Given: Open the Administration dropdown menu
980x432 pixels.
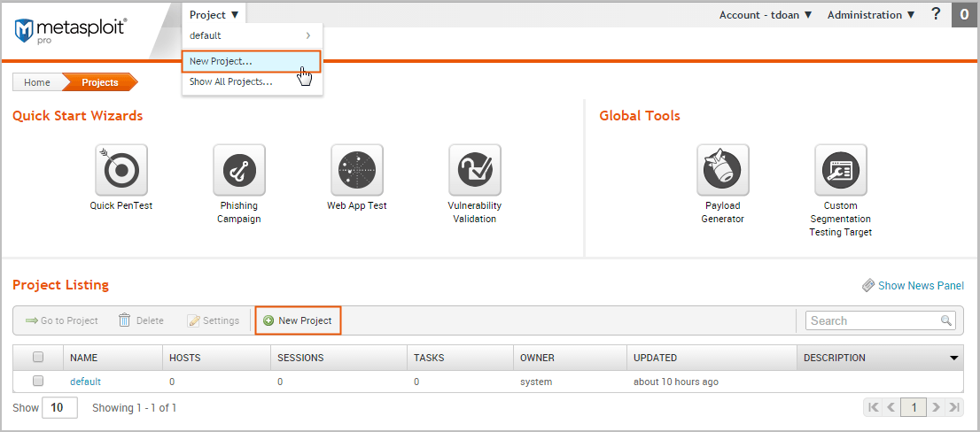Looking at the screenshot, I should 870,15.
